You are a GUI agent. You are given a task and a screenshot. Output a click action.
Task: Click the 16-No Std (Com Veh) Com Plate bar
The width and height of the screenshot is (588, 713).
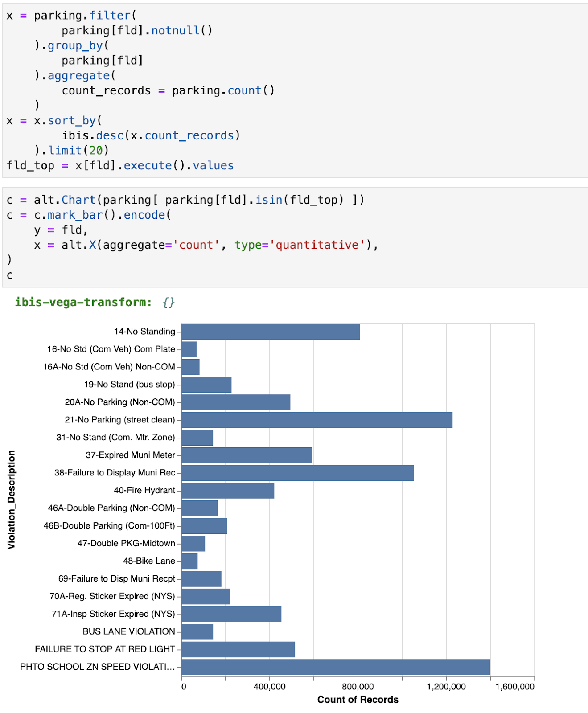point(189,350)
